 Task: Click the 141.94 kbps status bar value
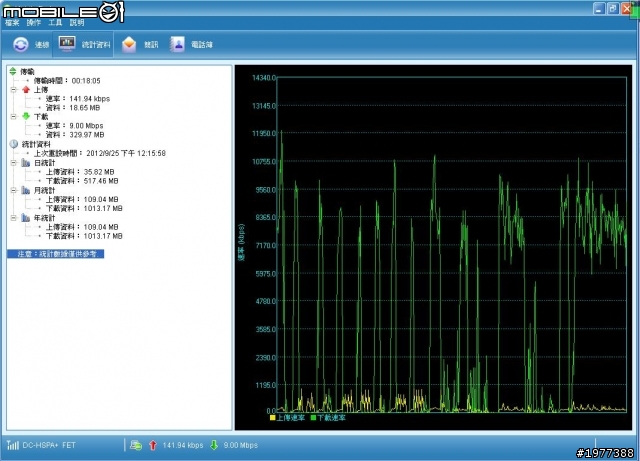183,445
